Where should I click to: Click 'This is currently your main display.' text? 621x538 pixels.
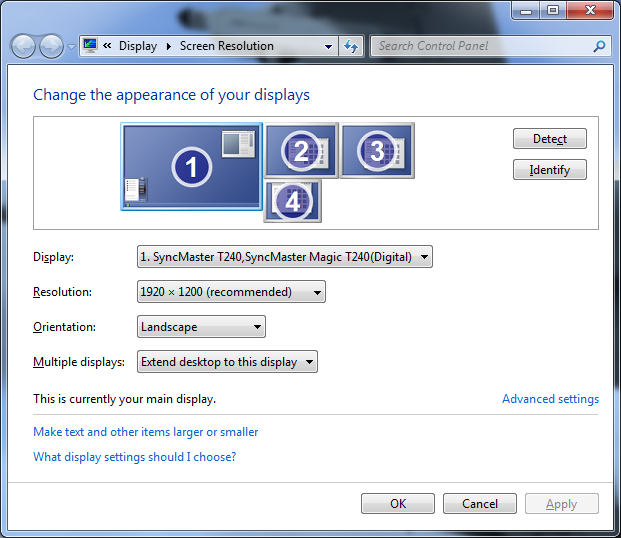(125, 399)
